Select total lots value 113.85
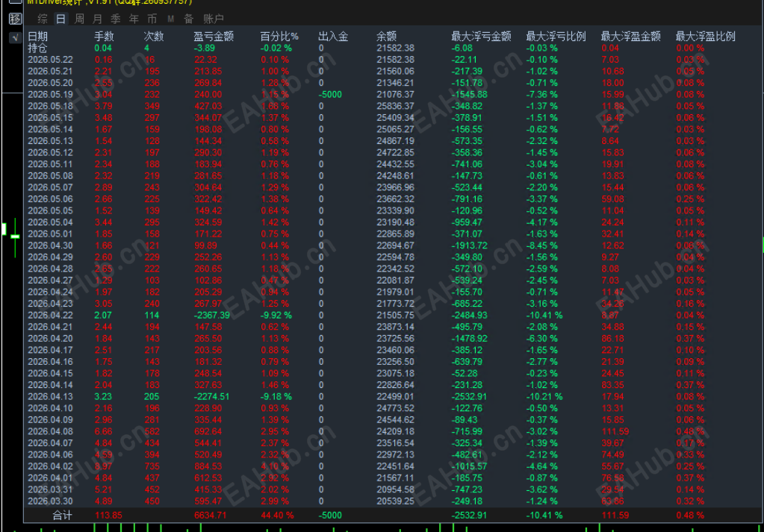764x532 pixels. 108,516
